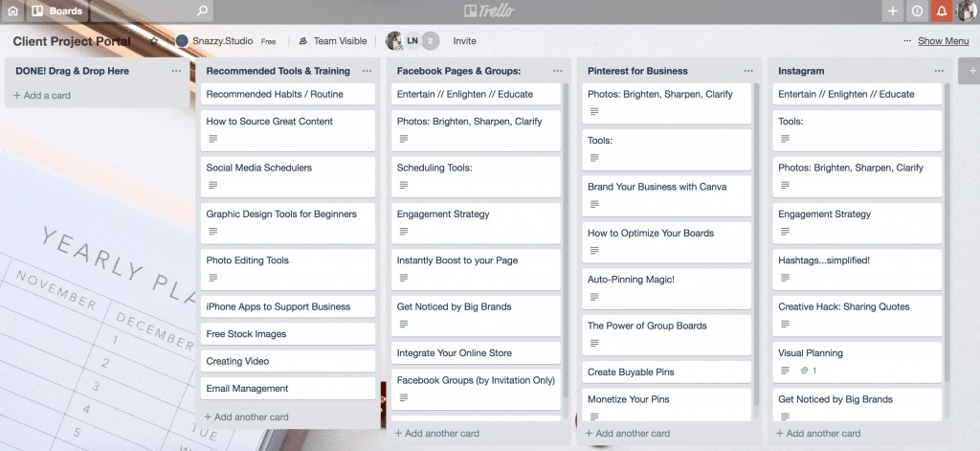Click description icon on Graphic Design Tools card
Viewport: 980px width, 451px height.
(x=213, y=232)
